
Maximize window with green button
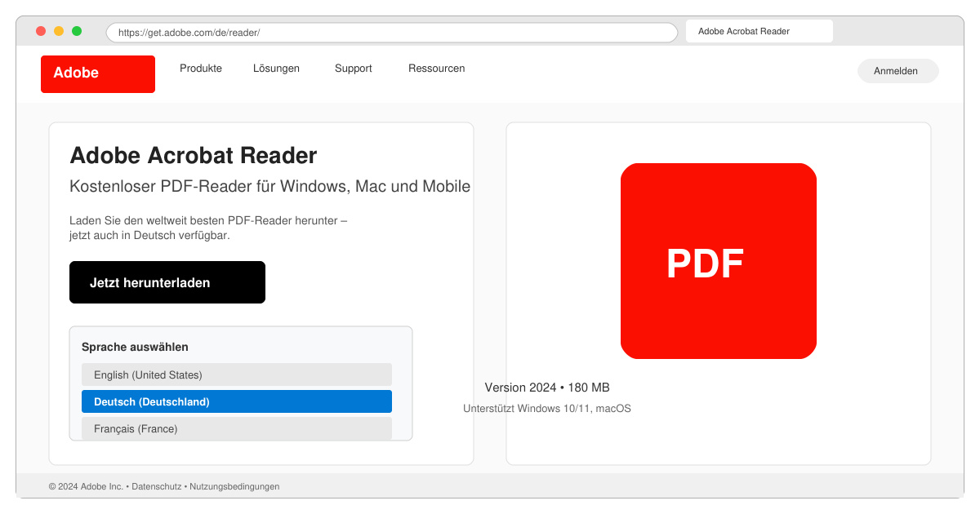pos(77,31)
